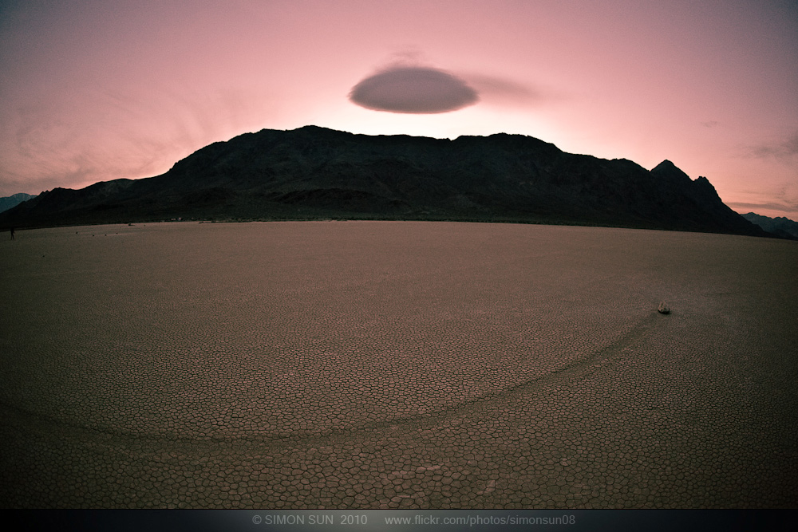The image size is (798, 532).
Task: Click the flickr.com/photos/simonsun08 URL text
Action: coord(479,520)
